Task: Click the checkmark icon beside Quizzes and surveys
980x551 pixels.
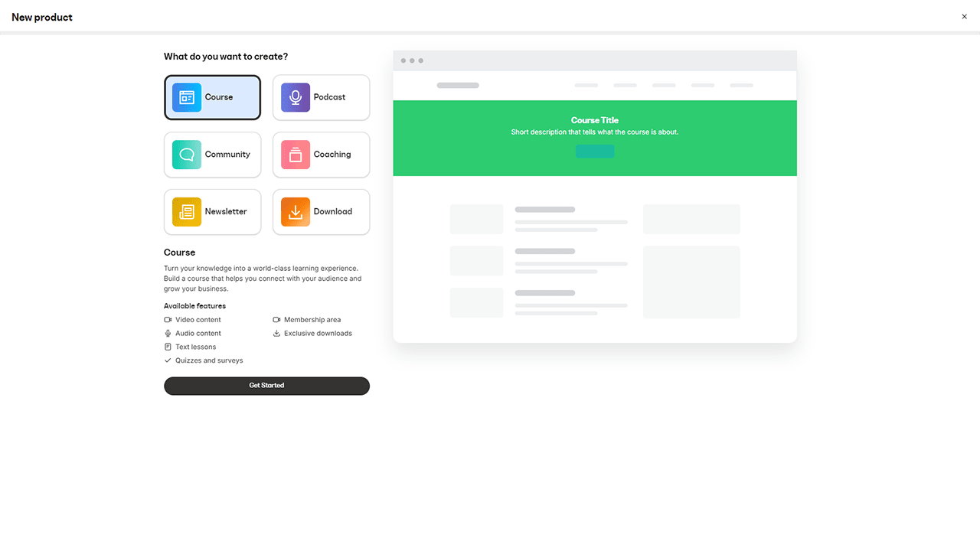Action: click(x=168, y=360)
